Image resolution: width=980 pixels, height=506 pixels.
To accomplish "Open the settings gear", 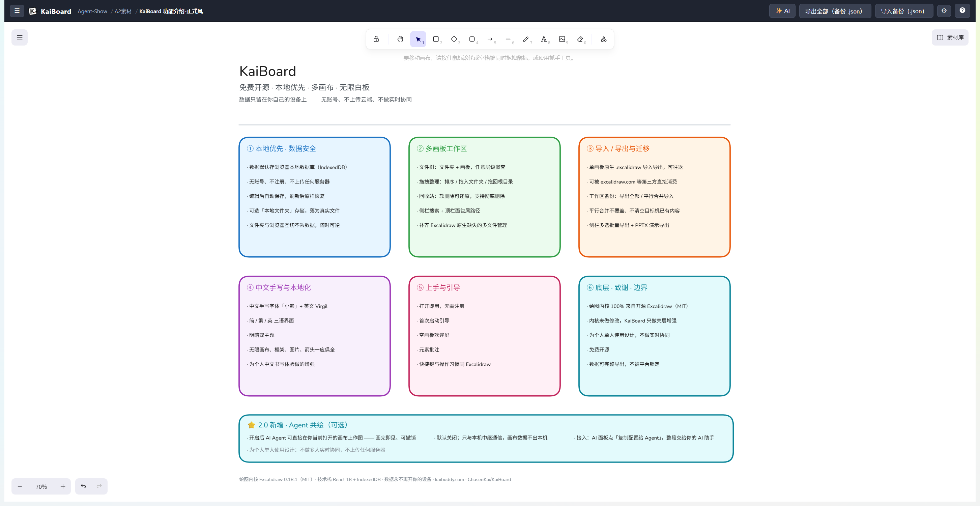I will [x=944, y=11].
